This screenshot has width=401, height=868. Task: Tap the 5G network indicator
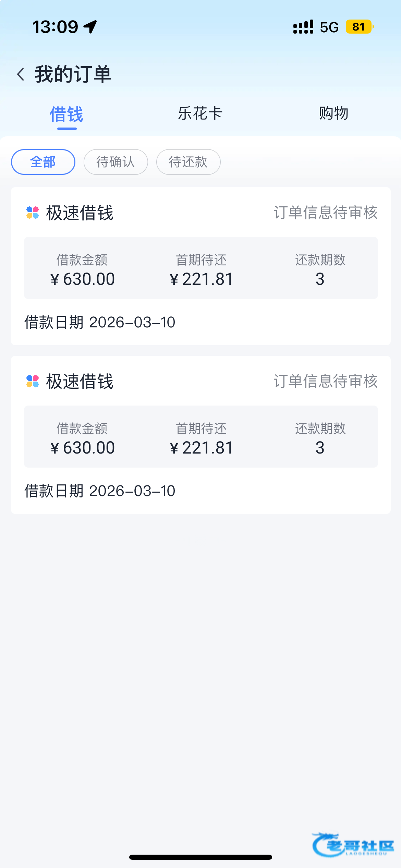click(329, 27)
